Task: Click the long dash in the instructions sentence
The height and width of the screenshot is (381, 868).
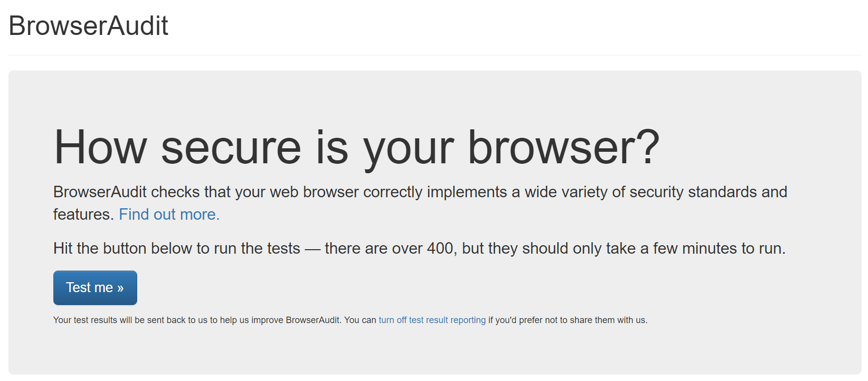Action: [312, 248]
